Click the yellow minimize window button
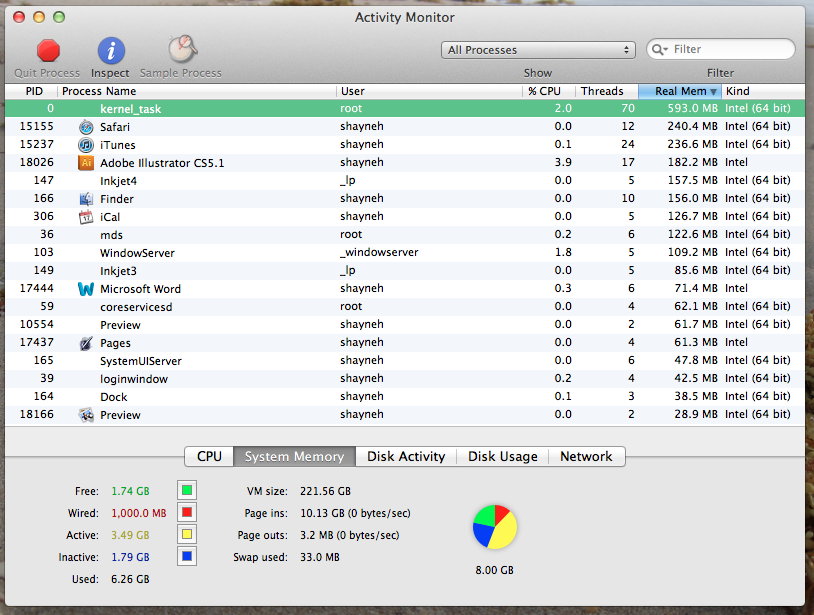 (39, 17)
